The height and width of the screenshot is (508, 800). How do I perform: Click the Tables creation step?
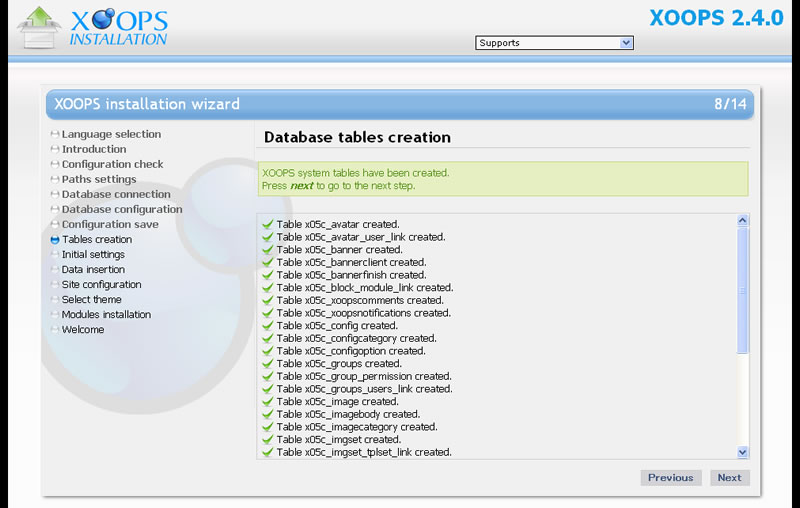tap(97, 239)
